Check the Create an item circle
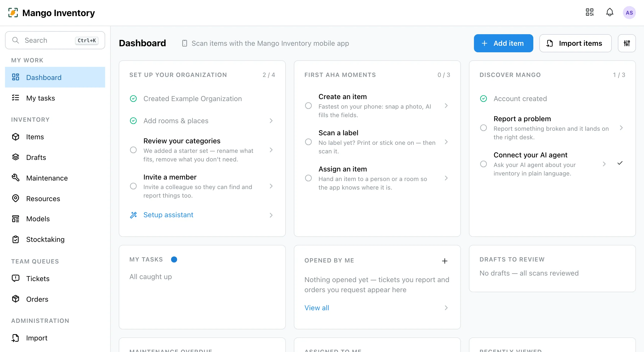 click(x=308, y=106)
